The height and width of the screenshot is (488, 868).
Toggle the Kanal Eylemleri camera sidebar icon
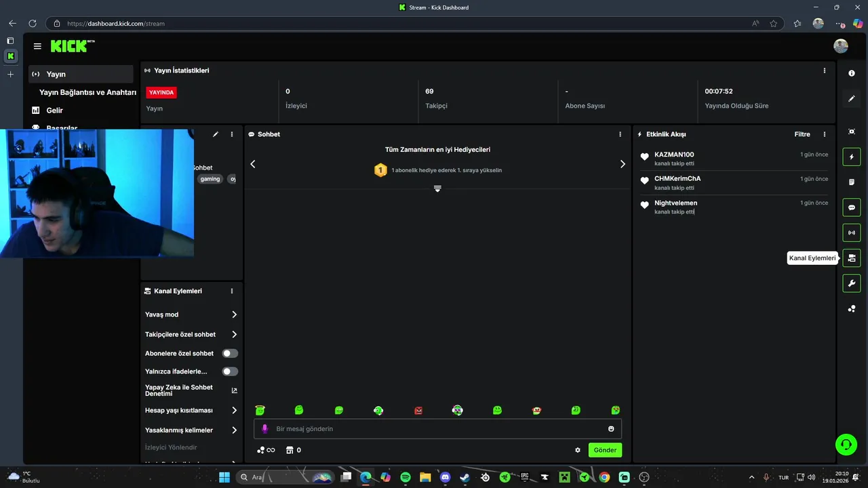(852, 258)
